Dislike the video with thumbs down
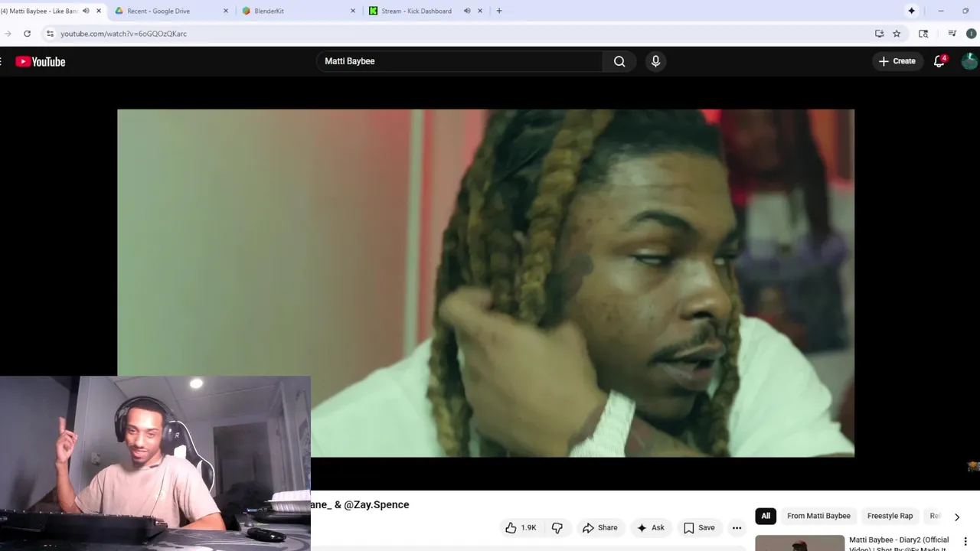The width and height of the screenshot is (980, 551). coord(557,527)
